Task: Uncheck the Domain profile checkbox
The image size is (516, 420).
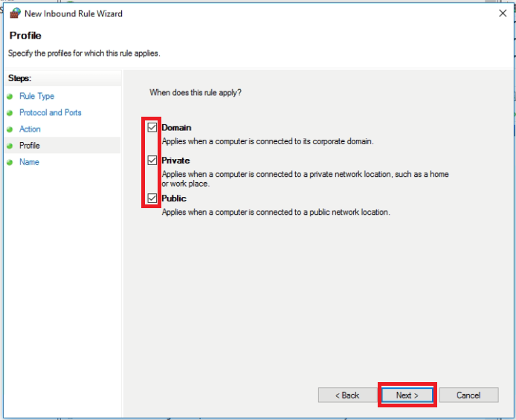Action: [152, 127]
